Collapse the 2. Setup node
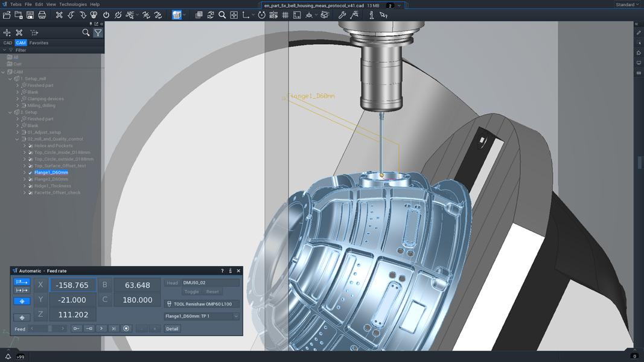644x362 pixels. click(x=10, y=112)
